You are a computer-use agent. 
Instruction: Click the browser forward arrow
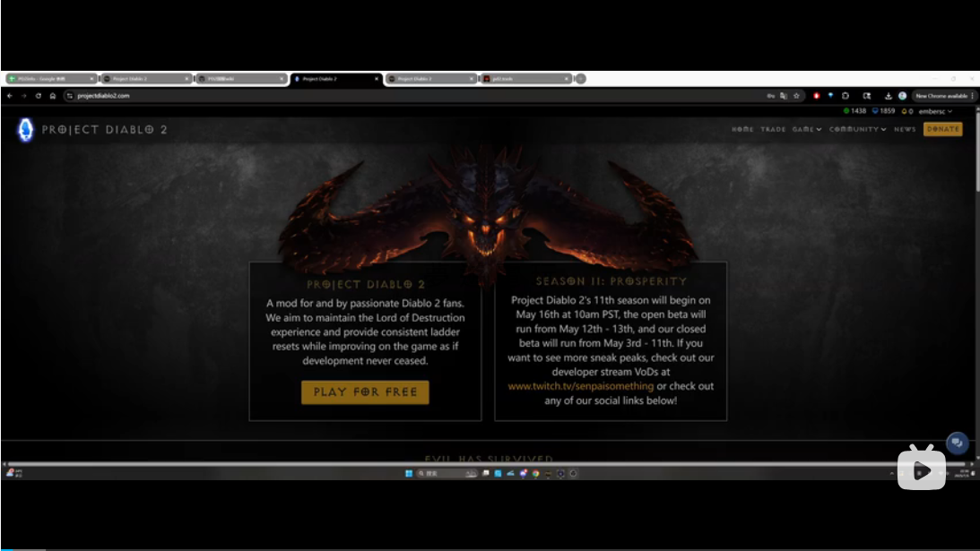coord(23,96)
